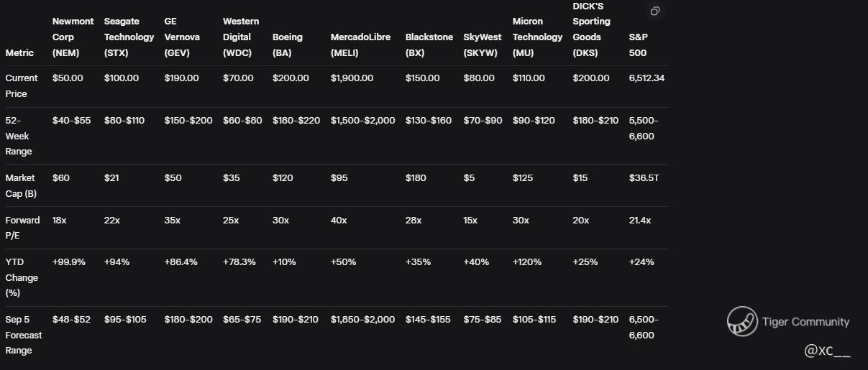Select the S&P 500 column header
Screen dimensions: 868x370
tap(638, 45)
